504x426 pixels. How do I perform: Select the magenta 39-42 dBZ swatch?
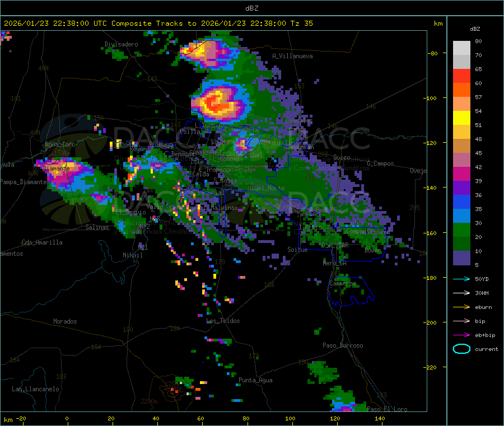pos(461,174)
